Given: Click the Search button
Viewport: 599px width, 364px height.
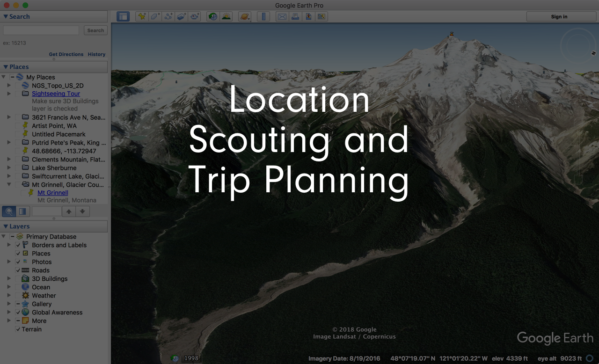Looking at the screenshot, I should tap(95, 30).
